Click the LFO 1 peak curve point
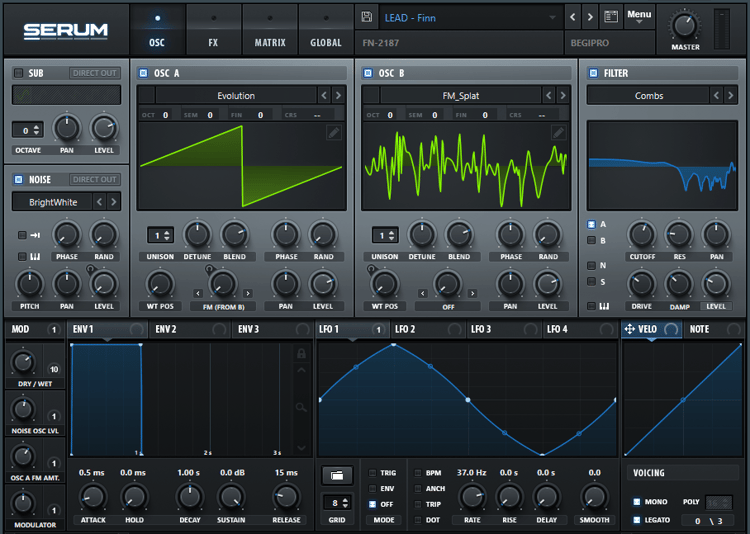 (x=393, y=344)
